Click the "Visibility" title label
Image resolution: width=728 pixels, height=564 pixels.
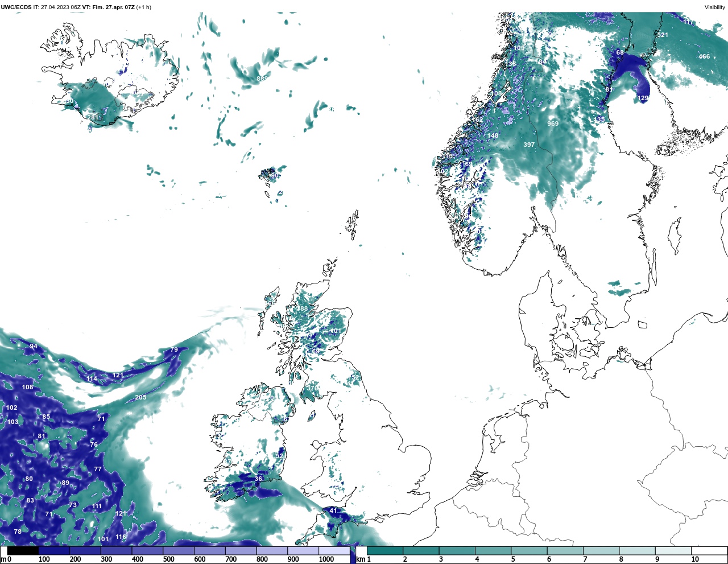pos(715,7)
